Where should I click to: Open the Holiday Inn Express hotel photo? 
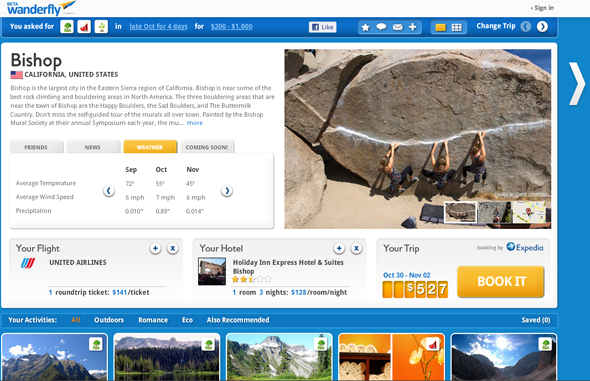click(x=212, y=271)
